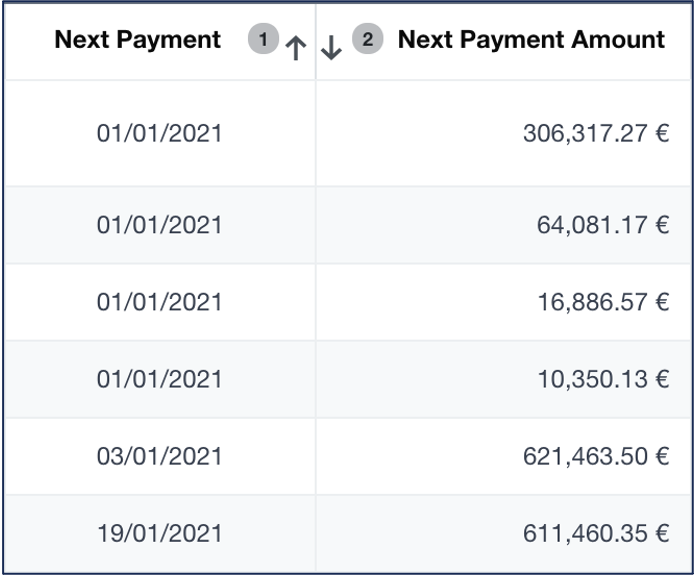Click the 03/01/2021 date cell

[159, 456]
